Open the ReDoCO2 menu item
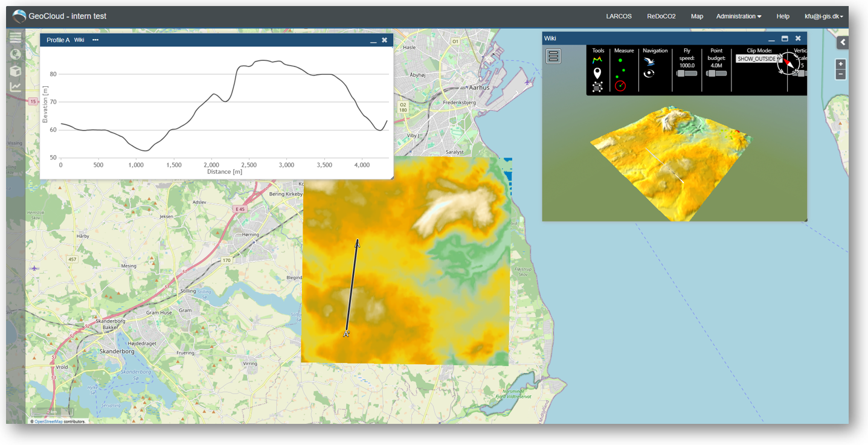This screenshot has height=445, width=868. pyautogui.click(x=661, y=16)
